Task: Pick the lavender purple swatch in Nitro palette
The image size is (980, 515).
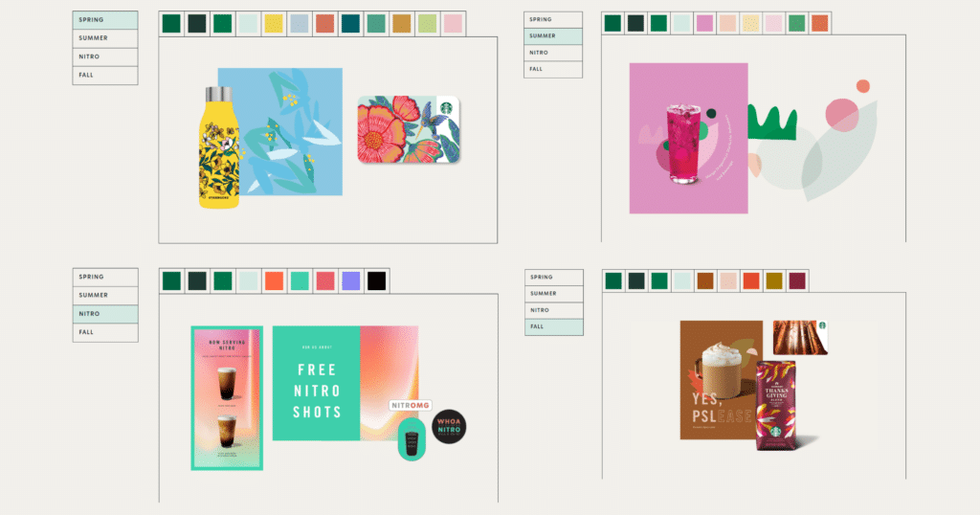Action: [351, 280]
